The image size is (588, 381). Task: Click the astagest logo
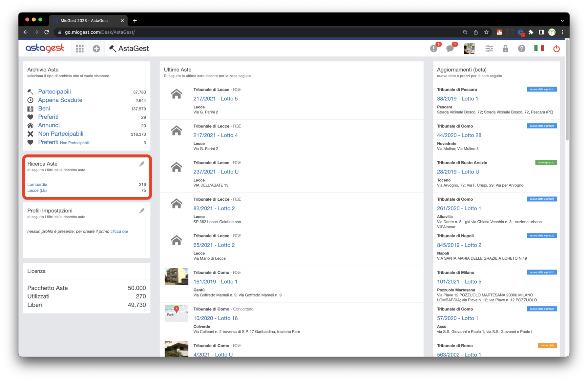click(45, 48)
